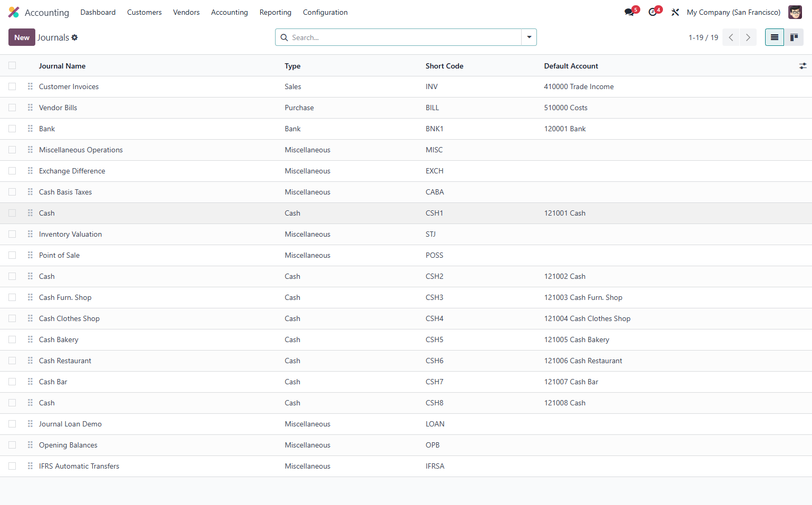Open the Vendors menu
This screenshot has width=812, height=505.
pyautogui.click(x=187, y=12)
